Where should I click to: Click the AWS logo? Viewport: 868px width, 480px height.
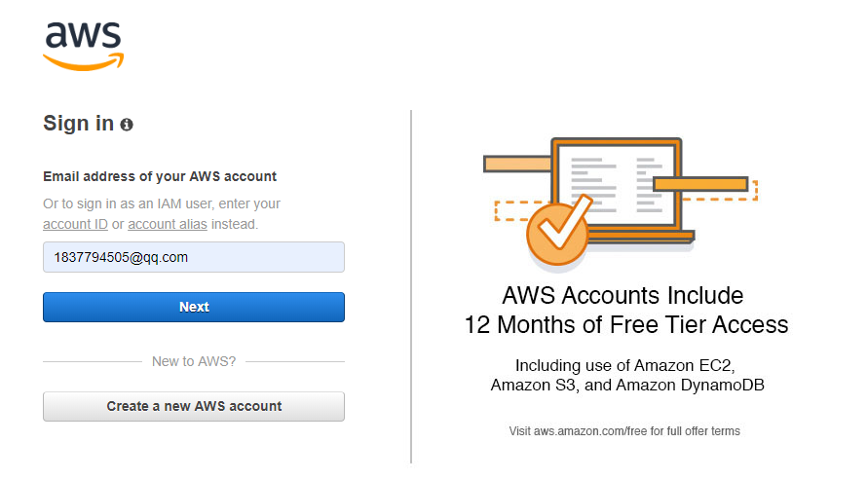pyautogui.click(x=84, y=47)
